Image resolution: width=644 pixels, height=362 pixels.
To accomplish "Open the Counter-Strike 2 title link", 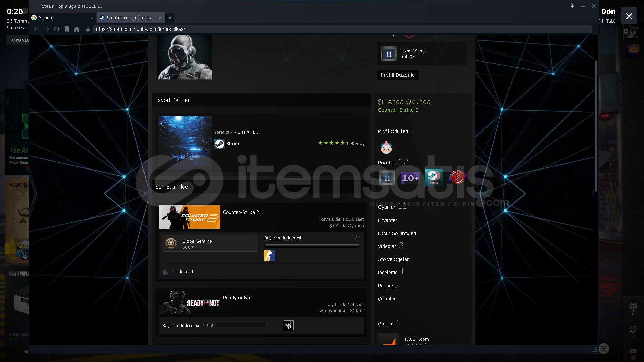I will [241, 212].
